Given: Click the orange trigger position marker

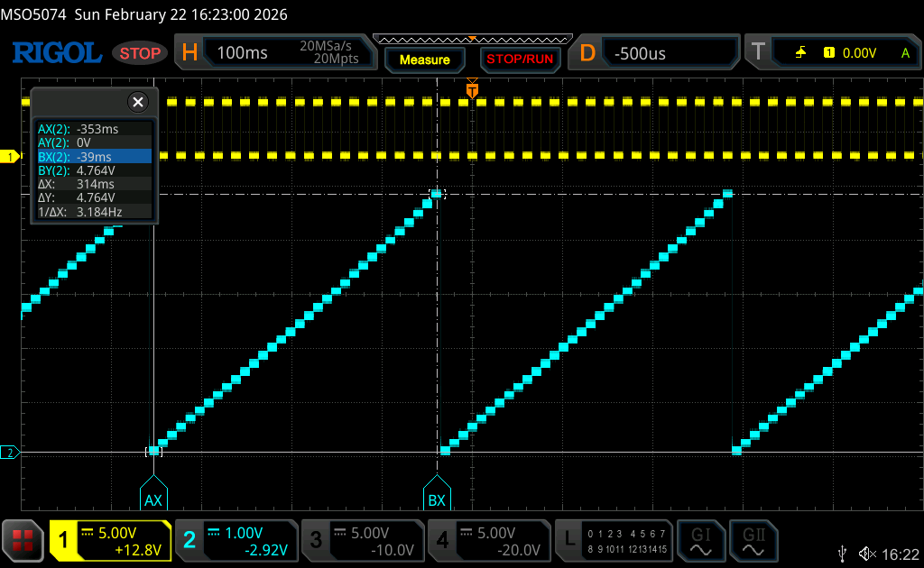Looking at the screenshot, I should click(x=471, y=90).
